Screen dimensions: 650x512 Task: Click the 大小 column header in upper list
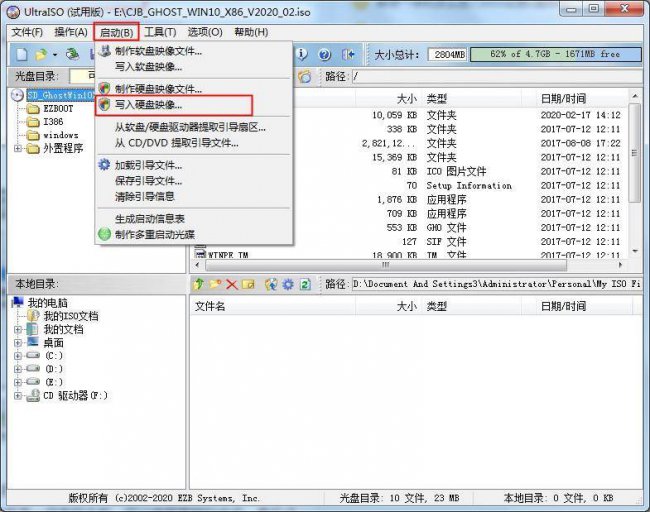coord(388,99)
